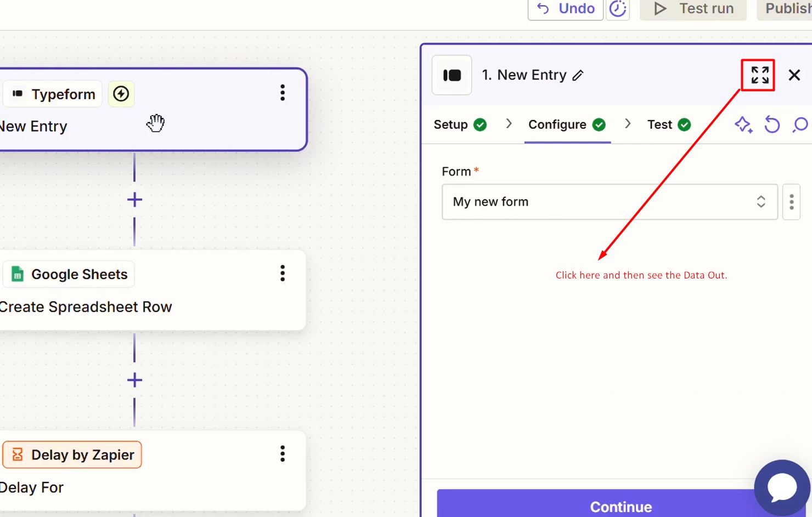Click the green check next to Test
This screenshot has height=517, width=812.
(x=684, y=125)
